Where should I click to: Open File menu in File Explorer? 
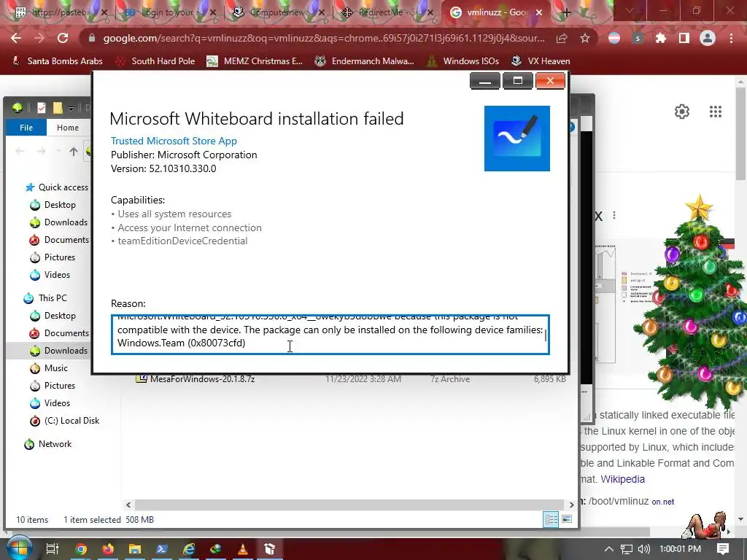click(26, 128)
